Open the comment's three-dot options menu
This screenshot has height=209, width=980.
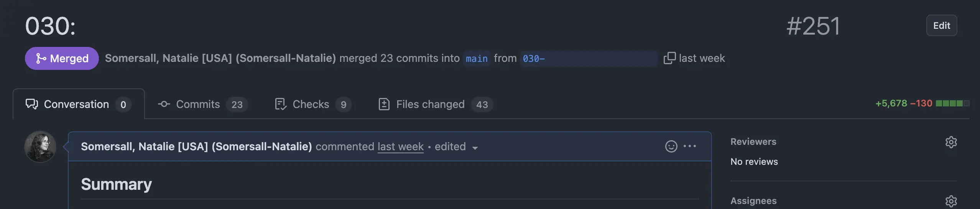(689, 146)
